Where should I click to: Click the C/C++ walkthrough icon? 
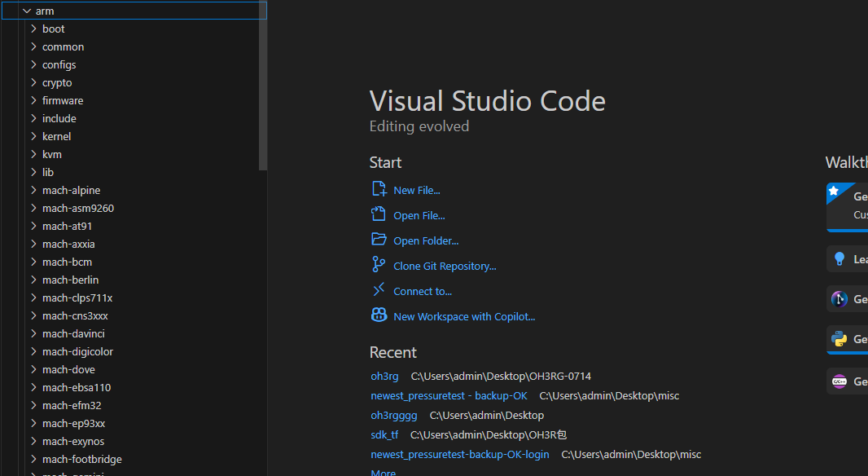point(840,381)
